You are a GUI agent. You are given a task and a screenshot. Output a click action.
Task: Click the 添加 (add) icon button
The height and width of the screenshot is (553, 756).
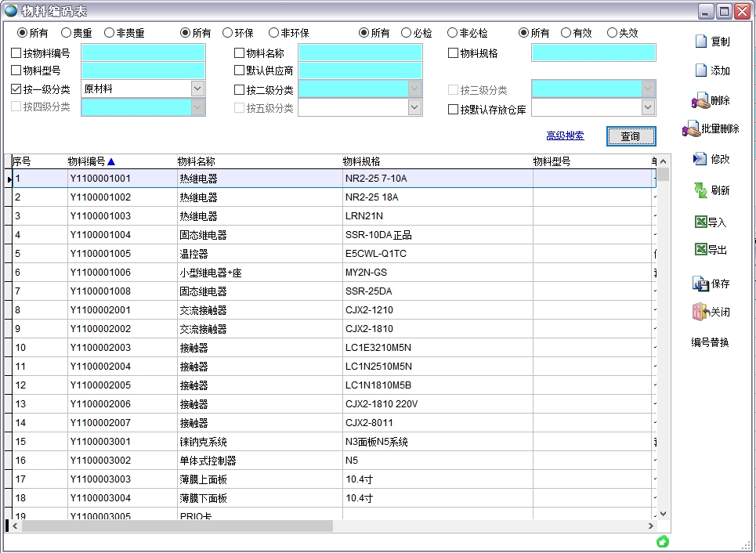[701, 70]
